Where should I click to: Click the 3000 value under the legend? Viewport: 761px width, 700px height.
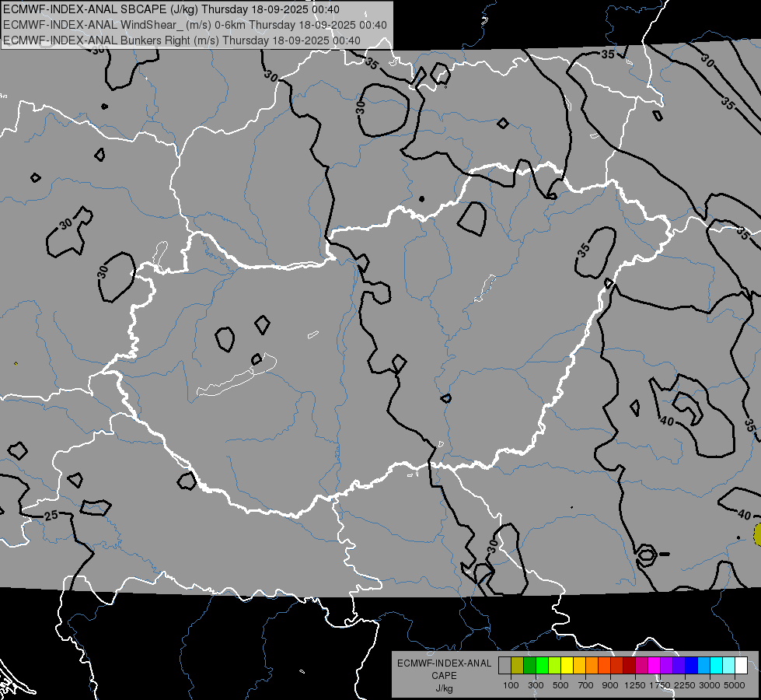point(710,685)
